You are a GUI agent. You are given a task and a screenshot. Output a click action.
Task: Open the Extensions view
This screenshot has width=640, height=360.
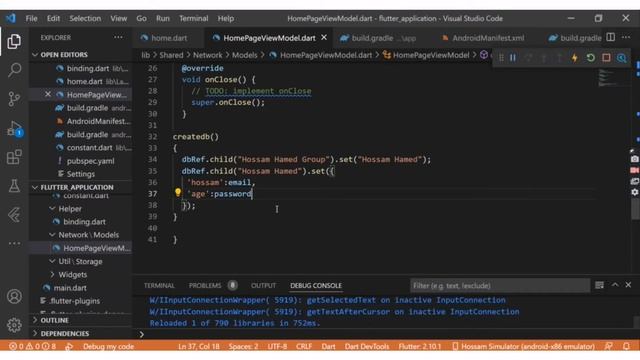(14, 157)
